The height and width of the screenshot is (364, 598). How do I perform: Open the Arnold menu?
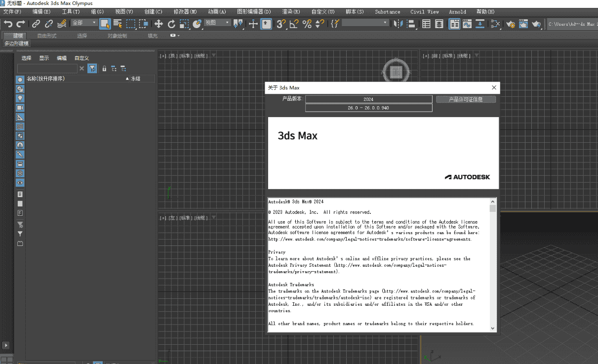coord(457,11)
